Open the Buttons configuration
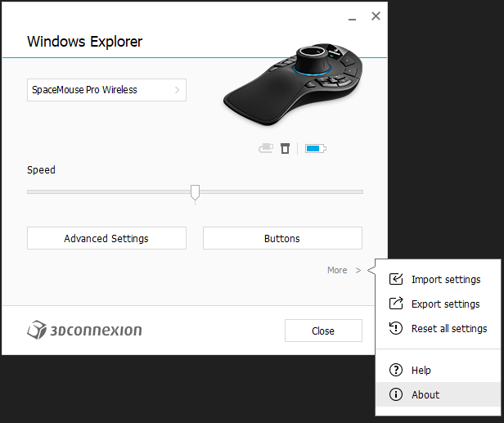The height and width of the screenshot is (423, 504). (282, 238)
